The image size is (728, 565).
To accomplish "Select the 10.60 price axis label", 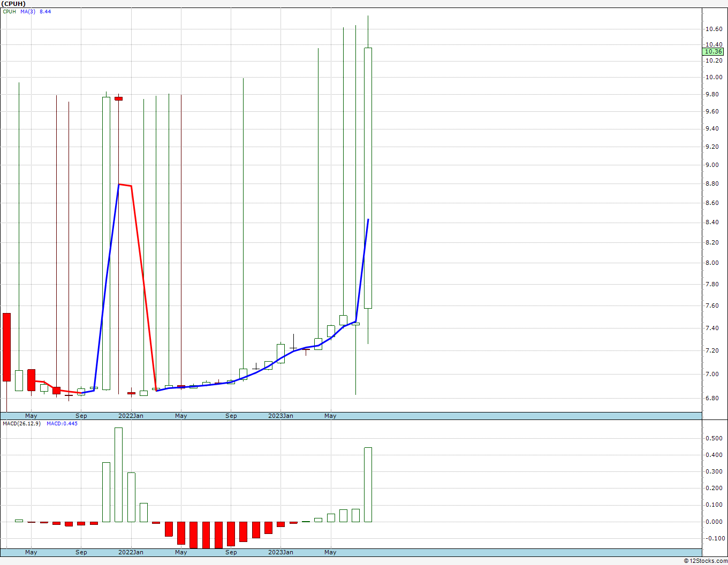I will tap(714, 29).
